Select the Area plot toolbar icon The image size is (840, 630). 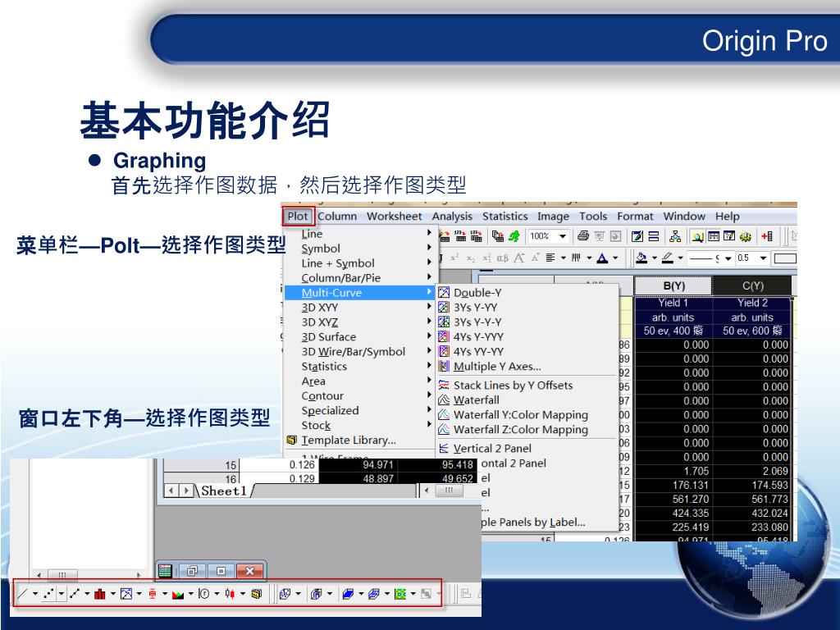coord(178,594)
